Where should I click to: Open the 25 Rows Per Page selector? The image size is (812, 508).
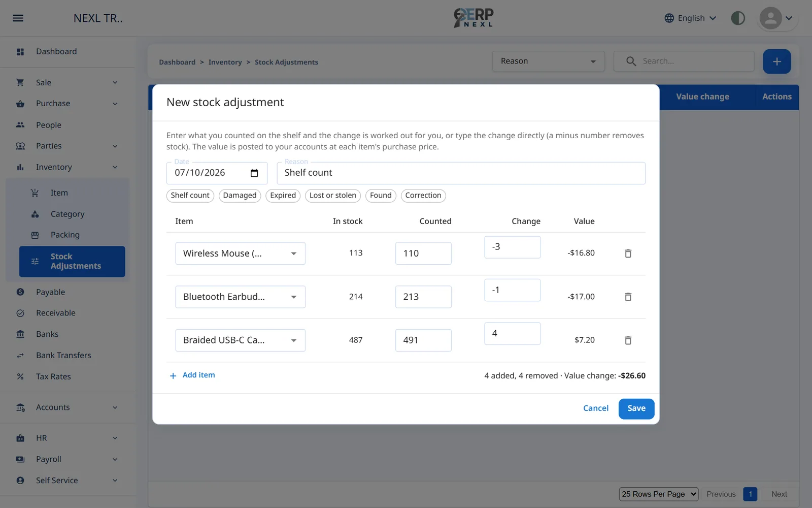coord(659,494)
